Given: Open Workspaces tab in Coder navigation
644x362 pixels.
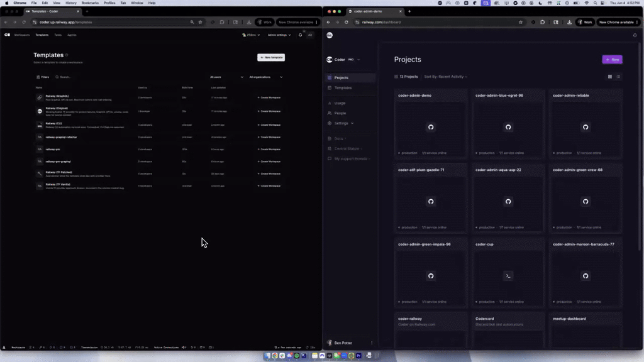Looking at the screenshot, I should point(22,35).
